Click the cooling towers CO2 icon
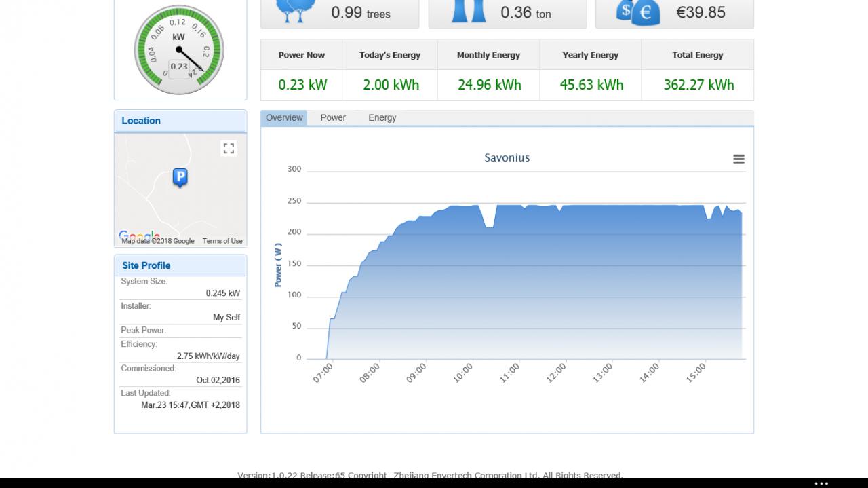The height and width of the screenshot is (488, 868). pos(469,11)
